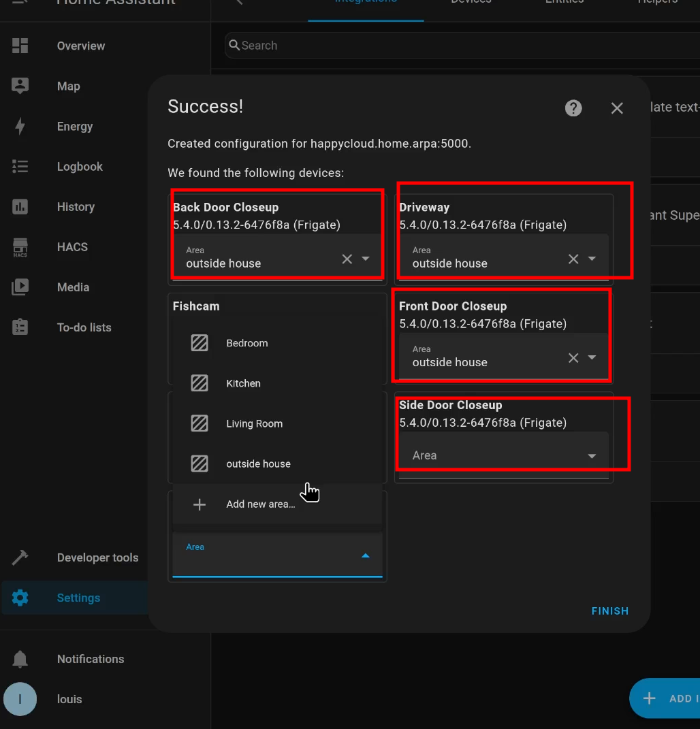The image size is (700, 729).
Task: Expand Driveway area dropdown arrow
Action: (x=592, y=259)
